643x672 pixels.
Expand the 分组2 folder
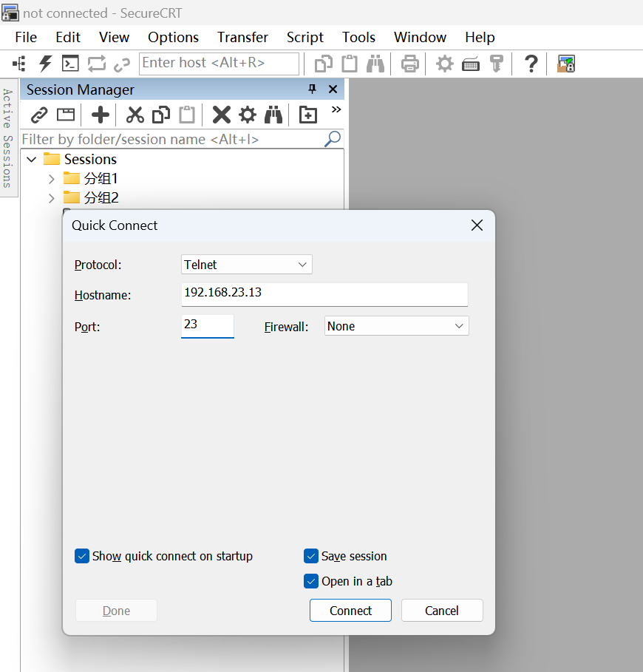click(x=52, y=198)
